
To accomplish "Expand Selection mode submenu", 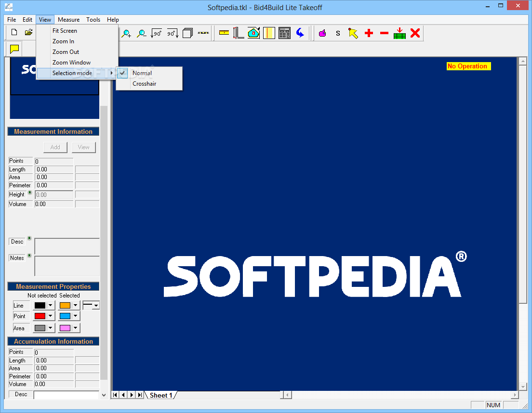I will 77,73.
